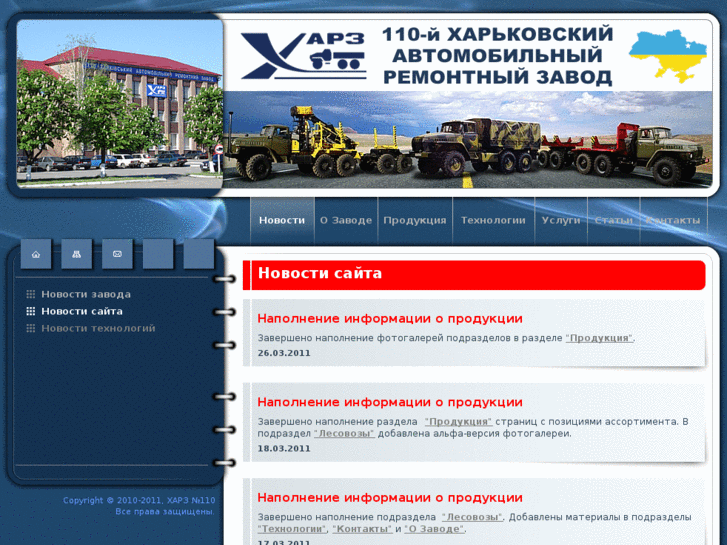Click the envelope mail icon button

[117, 254]
